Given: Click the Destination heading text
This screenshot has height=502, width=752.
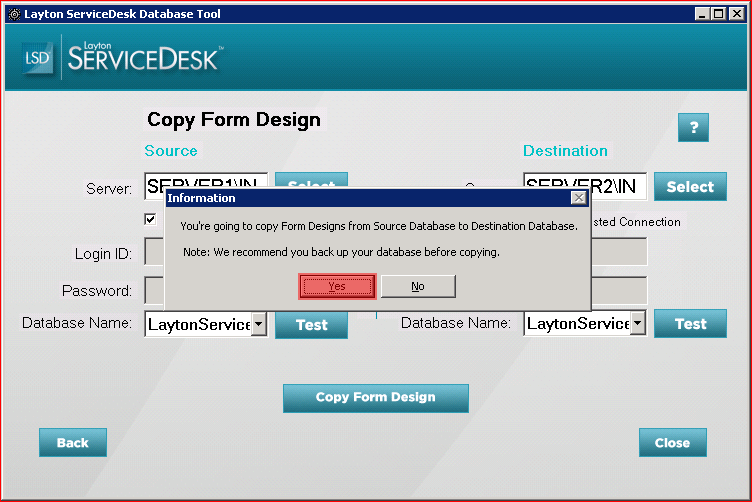Looking at the screenshot, I should click(x=565, y=151).
